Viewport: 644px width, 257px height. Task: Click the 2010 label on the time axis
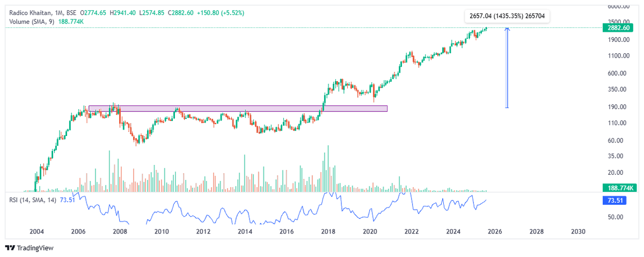click(162, 232)
